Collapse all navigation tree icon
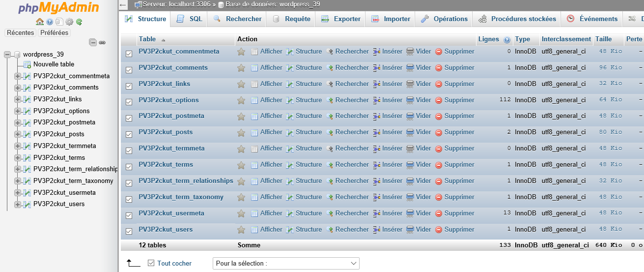This screenshot has height=272, width=644. [x=93, y=42]
